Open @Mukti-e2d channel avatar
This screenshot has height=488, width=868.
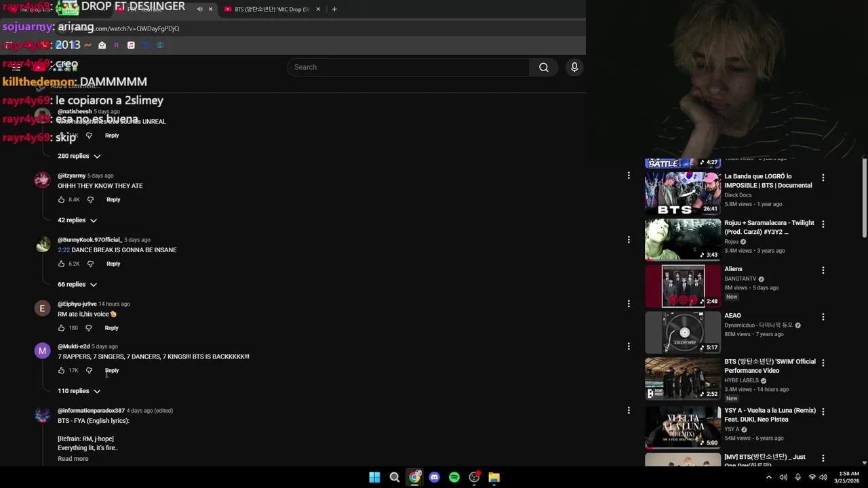pos(42,351)
